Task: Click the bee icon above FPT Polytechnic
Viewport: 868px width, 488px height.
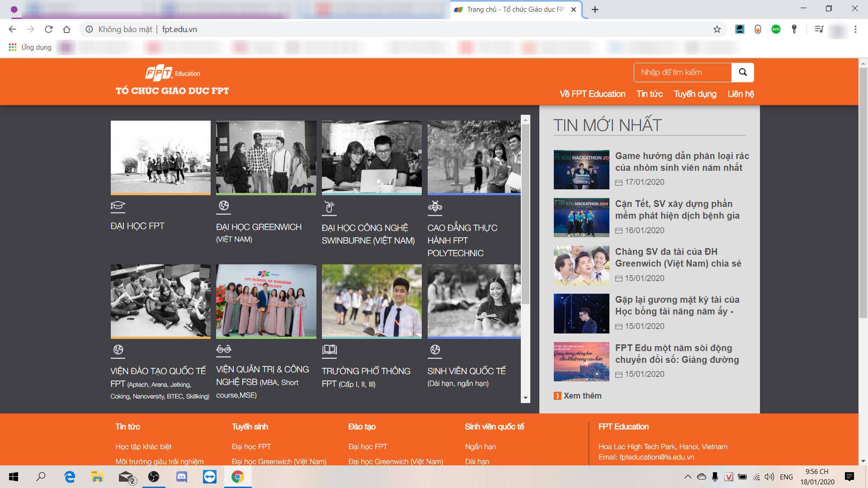Action: [435, 206]
